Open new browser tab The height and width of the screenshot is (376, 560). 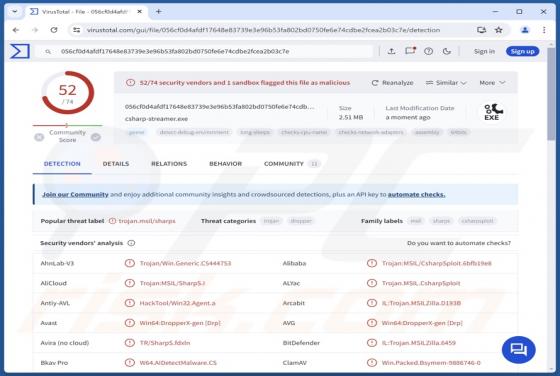[159, 11]
